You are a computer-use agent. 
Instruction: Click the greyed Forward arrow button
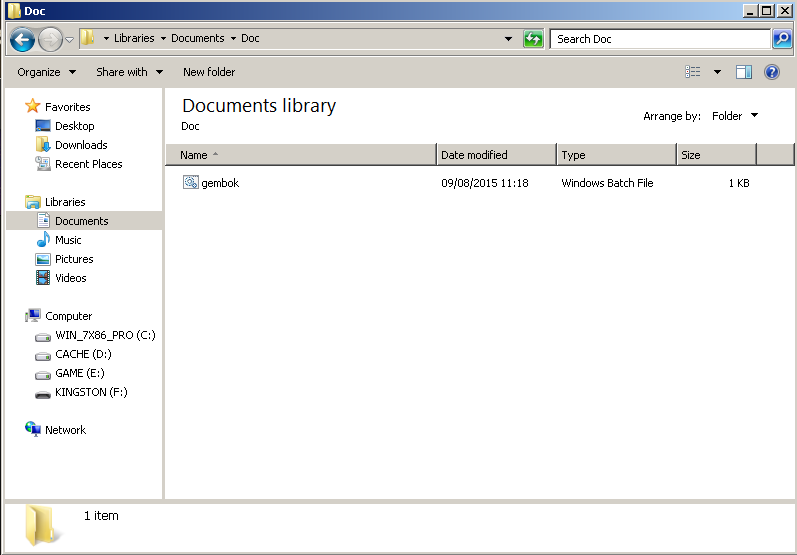pos(50,39)
